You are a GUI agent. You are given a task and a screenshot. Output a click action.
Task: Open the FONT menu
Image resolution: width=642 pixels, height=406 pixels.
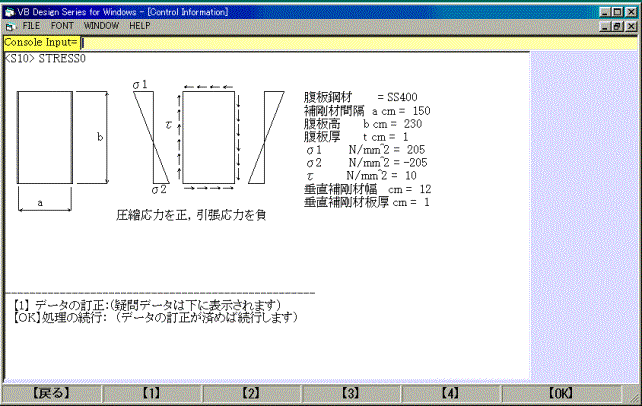click(62, 26)
